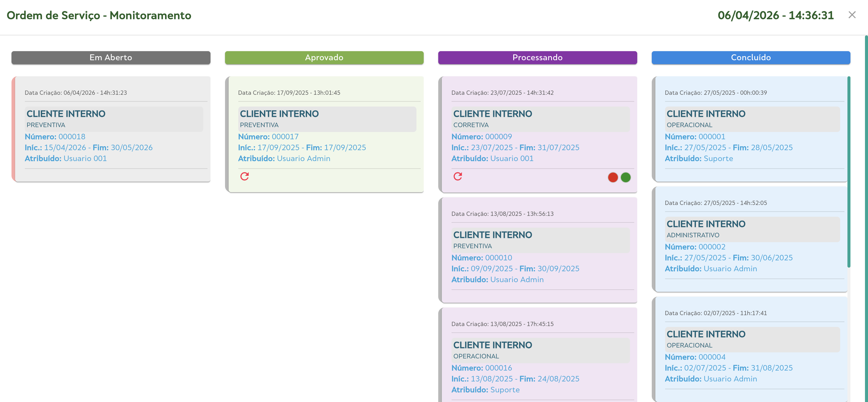Select the Aprovado column header
Image resolution: width=868 pixels, height=402 pixels.
[x=324, y=57]
